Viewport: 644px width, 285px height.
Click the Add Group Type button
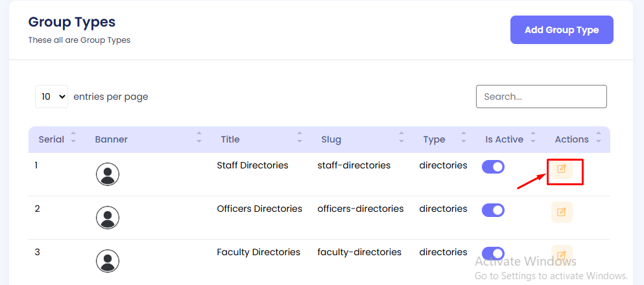click(x=562, y=30)
